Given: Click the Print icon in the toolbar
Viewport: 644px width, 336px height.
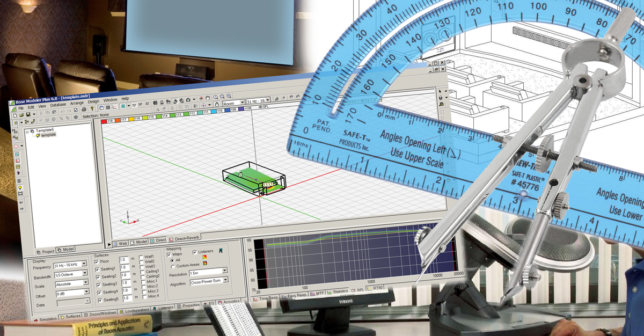Looking at the screenshot, I should [x=84, y=109].
